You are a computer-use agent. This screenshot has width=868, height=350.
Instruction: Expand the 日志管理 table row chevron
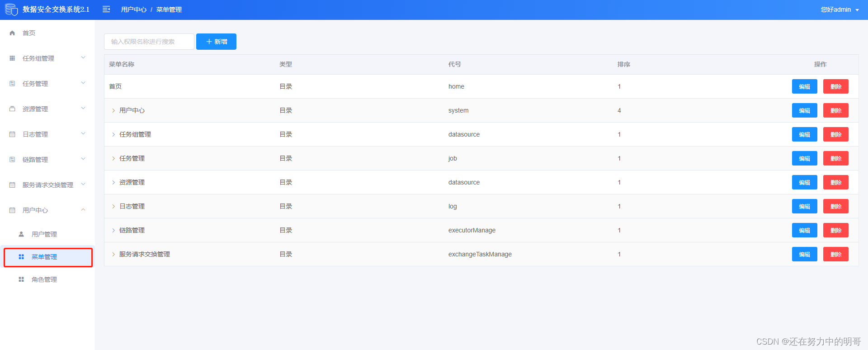[x=113, y=206]
